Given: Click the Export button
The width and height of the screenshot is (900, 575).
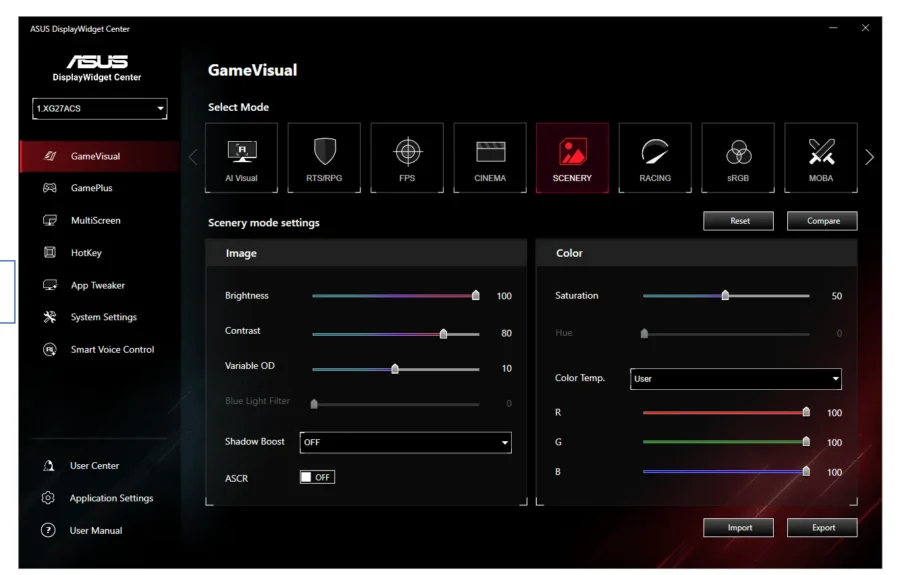Looking at the screenshot, I should 823,528.
